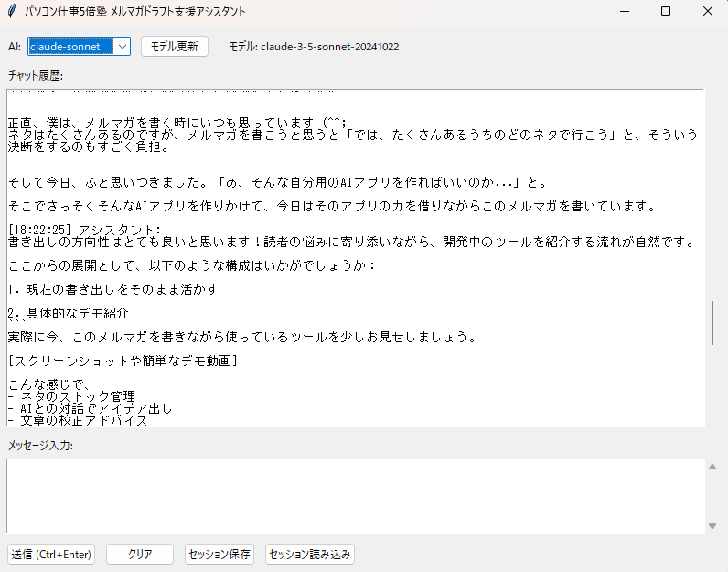Click the セッション読み込み button
Screen dimensions: 728x572
click(x=310, y=555)
